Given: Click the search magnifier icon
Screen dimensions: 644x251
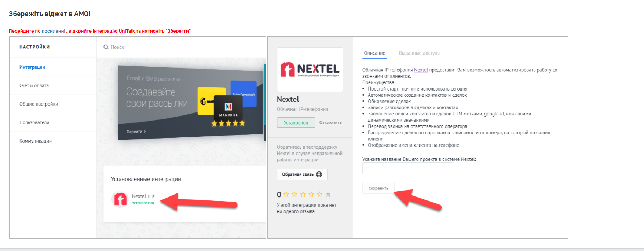Looking at the screenshot, I should click(106, 47).
